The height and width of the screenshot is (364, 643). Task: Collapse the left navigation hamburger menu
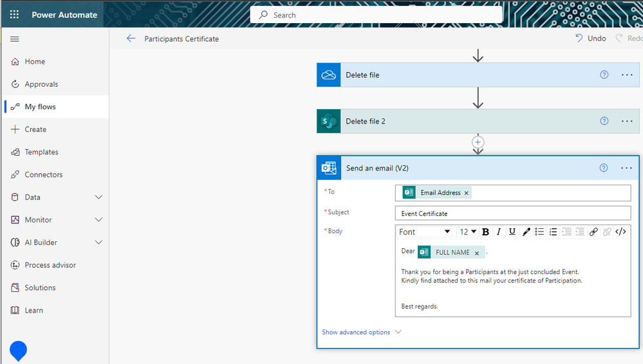pyautogui.click(x=14, y=39)
